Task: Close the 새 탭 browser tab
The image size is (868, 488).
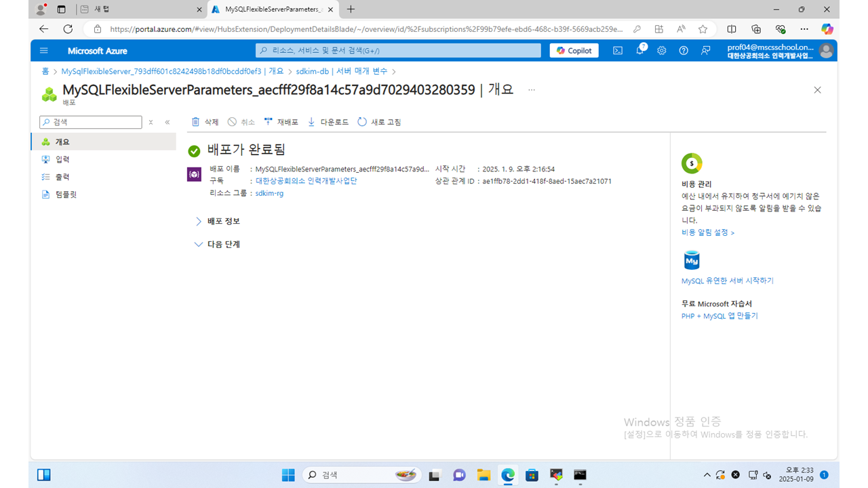Action: 199,9
